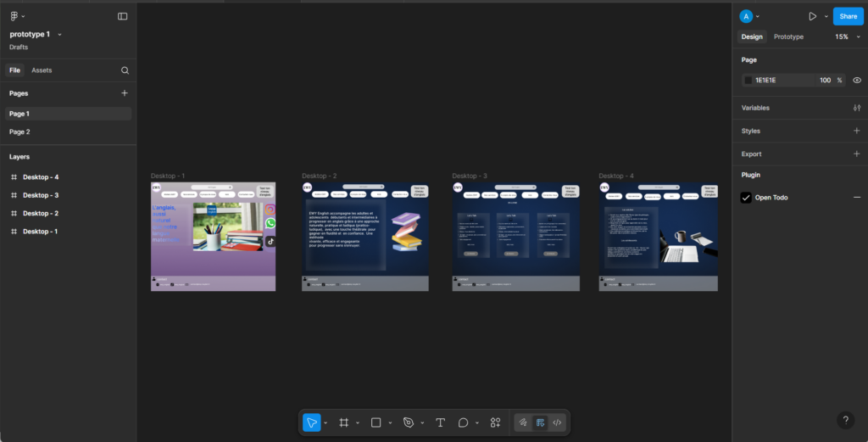Switch to Draw mode in toolbar
Image resolution: width=868 pixels, height=442 pixels.
[x=523, y=422]
